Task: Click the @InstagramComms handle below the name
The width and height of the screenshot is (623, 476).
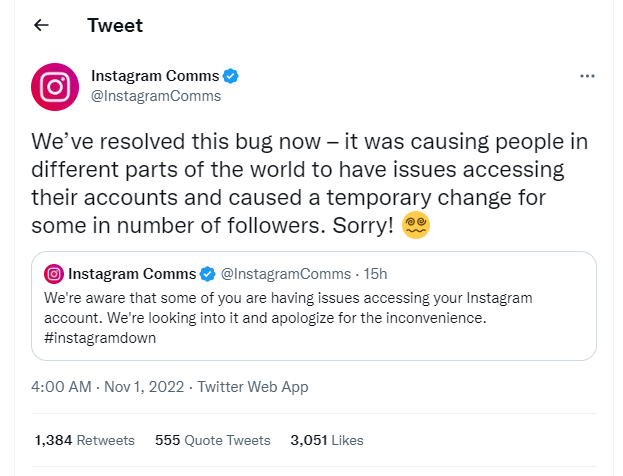Action: [156, 96]
